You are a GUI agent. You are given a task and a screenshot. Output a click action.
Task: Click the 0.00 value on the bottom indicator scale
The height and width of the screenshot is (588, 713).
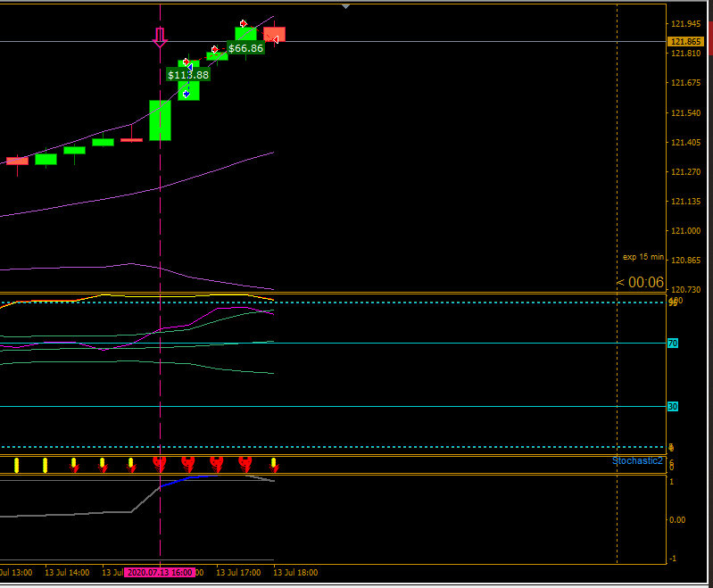[677, 520]
